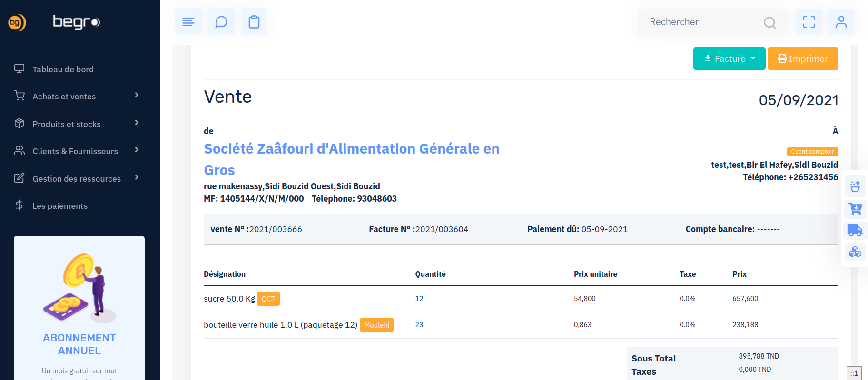Expand the Produits et stocks submenu
Image resolution: width=868 pixels, height=380 pixels.
click(x=76, y=124)
